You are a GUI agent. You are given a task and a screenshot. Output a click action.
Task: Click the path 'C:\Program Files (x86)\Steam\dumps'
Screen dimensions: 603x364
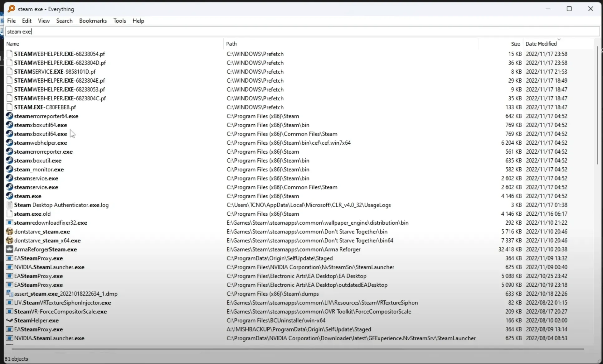tap(273, 294)
